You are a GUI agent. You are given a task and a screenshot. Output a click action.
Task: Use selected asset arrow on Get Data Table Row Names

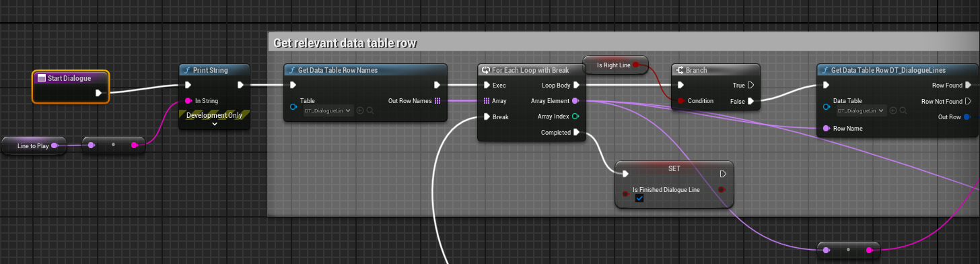click(x=360, y=110)
